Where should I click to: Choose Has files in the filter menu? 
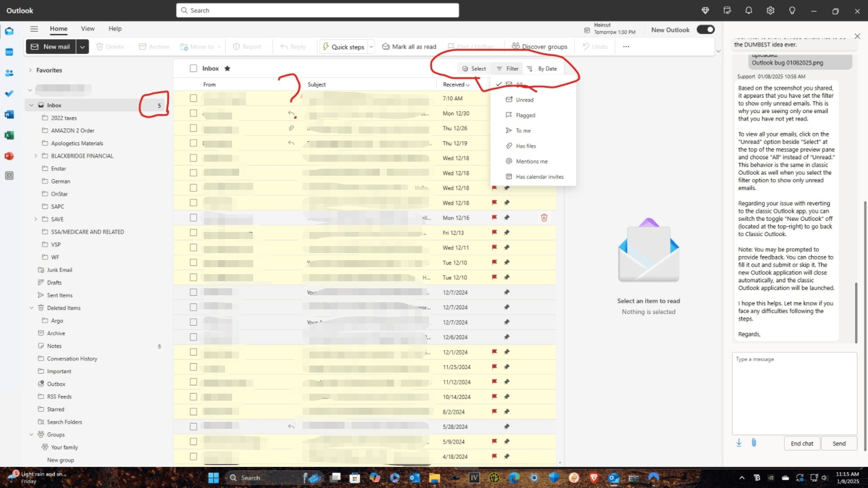[x=533, y=146]
